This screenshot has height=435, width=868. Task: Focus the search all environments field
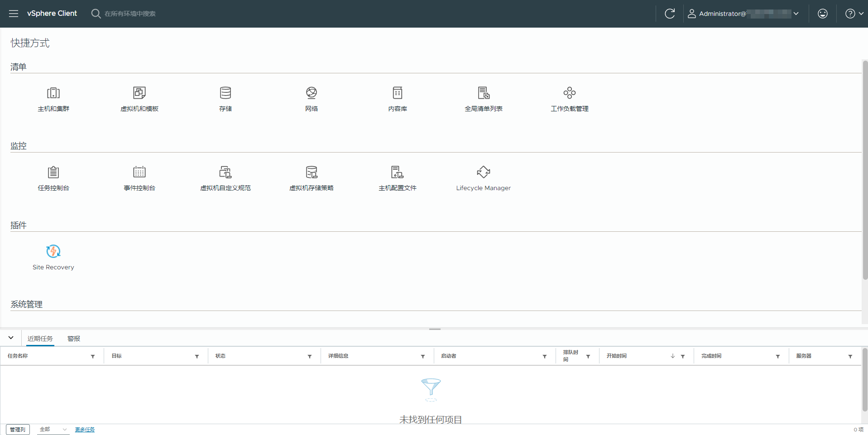pyautogui.click(x=130, y=14)
